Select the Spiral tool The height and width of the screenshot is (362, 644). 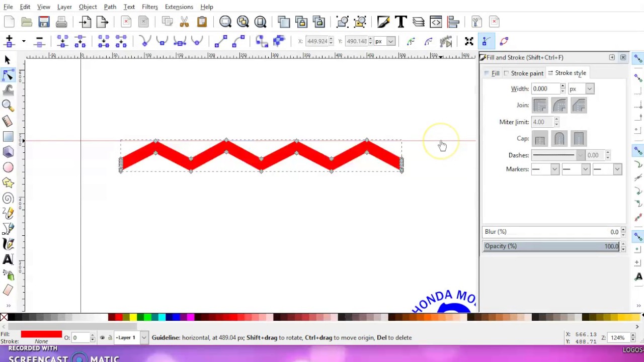[8, 198]
